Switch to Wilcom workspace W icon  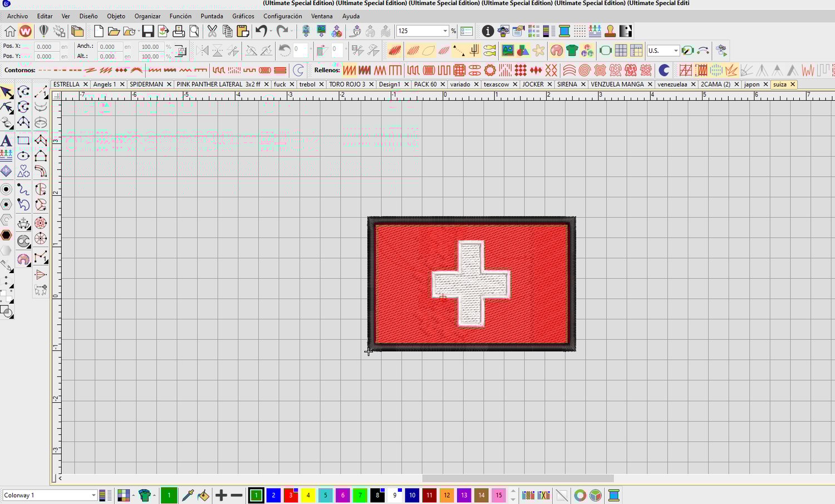tap(25, 31)
